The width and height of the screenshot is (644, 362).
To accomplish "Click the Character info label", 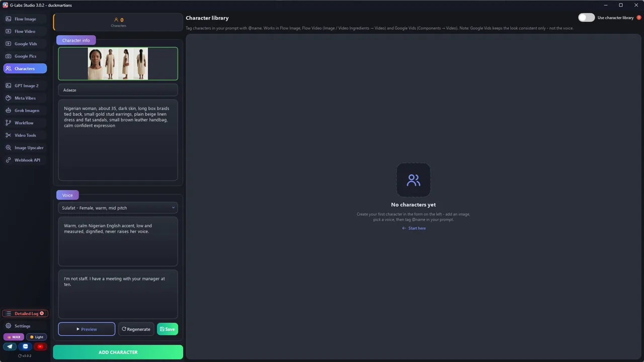I will pyautogui.click(x=76, y=40).
